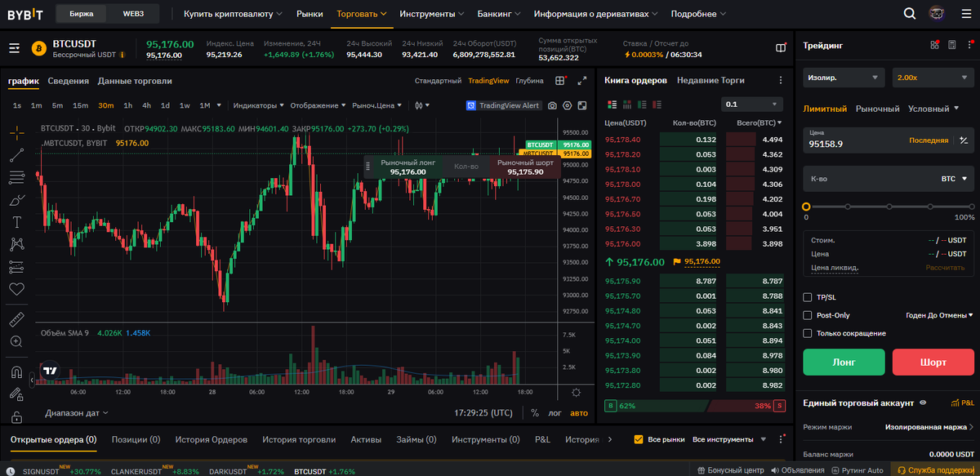Screen dimensions: 980x476
Task: Toggle the % scale on chart
Action: coord(535,413)
